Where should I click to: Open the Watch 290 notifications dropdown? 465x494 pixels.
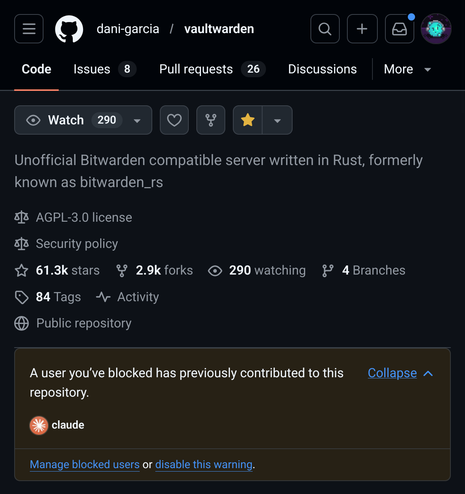(83, 120)
